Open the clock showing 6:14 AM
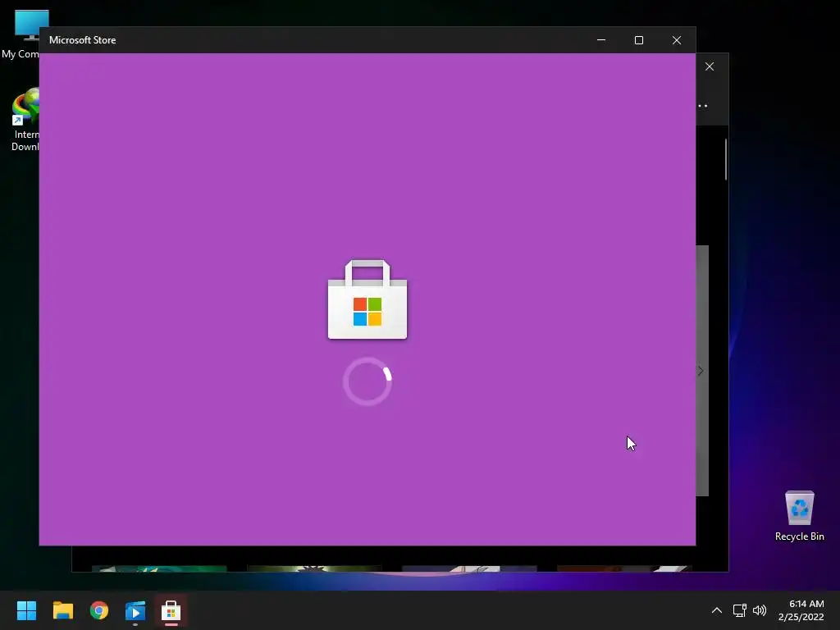 801,610
